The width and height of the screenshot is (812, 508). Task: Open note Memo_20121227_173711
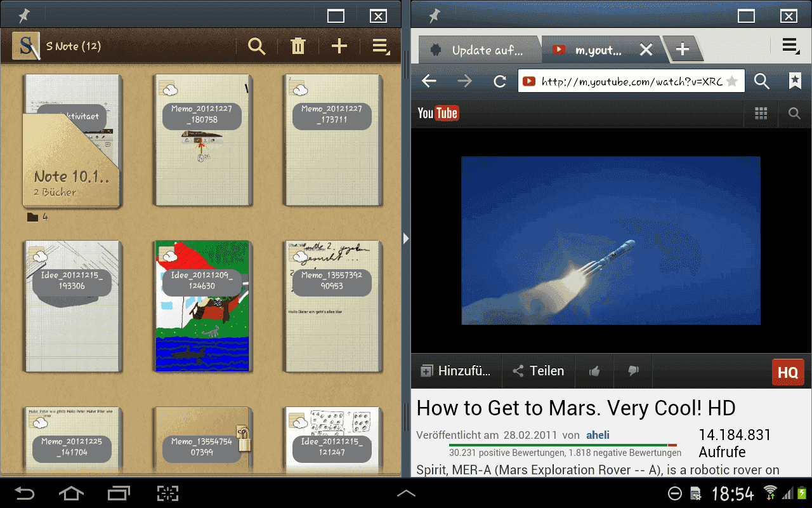333,140
